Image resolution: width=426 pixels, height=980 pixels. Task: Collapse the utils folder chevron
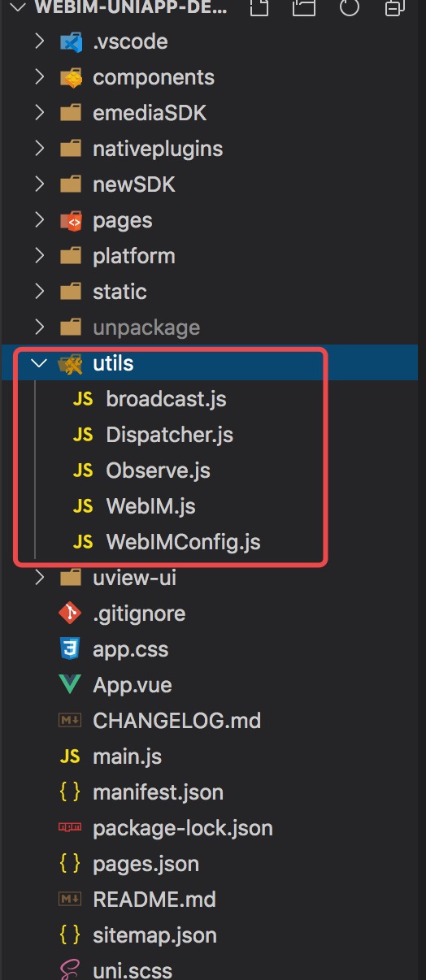[39, 363]
